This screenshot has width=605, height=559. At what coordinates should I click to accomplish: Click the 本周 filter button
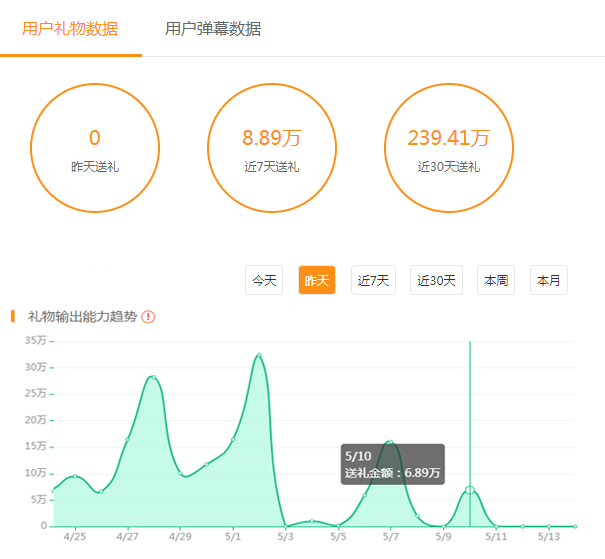(496, 280)
